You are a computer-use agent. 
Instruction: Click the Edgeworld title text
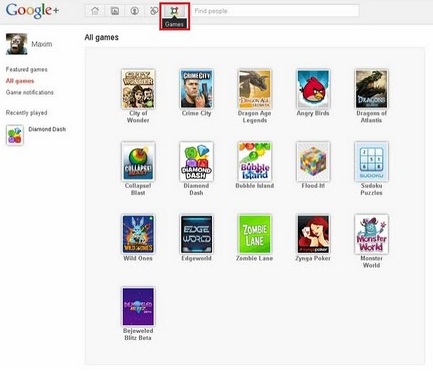[x=196, y=258]
